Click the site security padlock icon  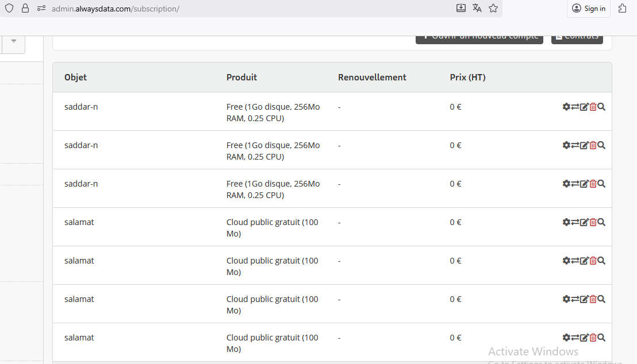25,8
